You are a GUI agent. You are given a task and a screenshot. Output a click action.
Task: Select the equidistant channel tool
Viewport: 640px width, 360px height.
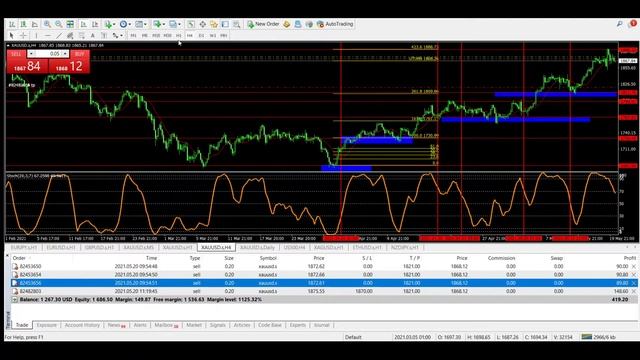click(70, 36)
